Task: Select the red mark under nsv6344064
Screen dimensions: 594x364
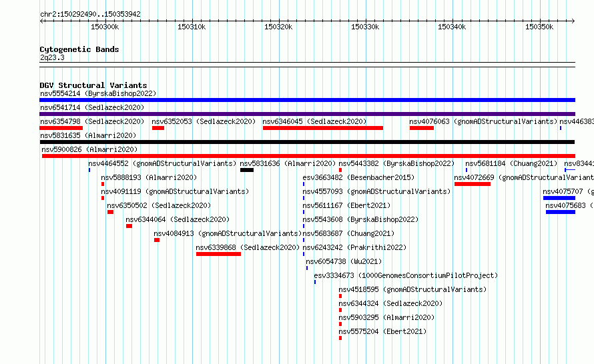Action: tap(129, 226)
